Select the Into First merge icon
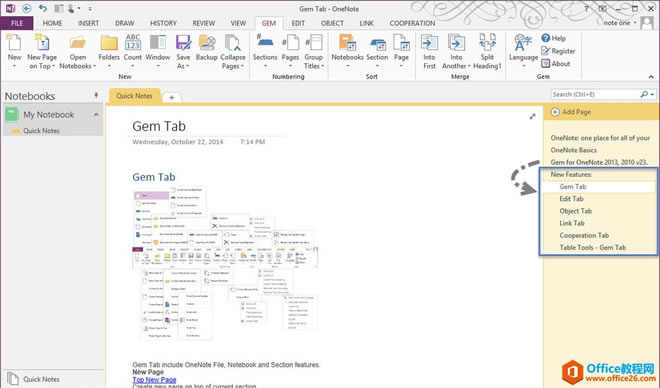 [x=429, y=43]
